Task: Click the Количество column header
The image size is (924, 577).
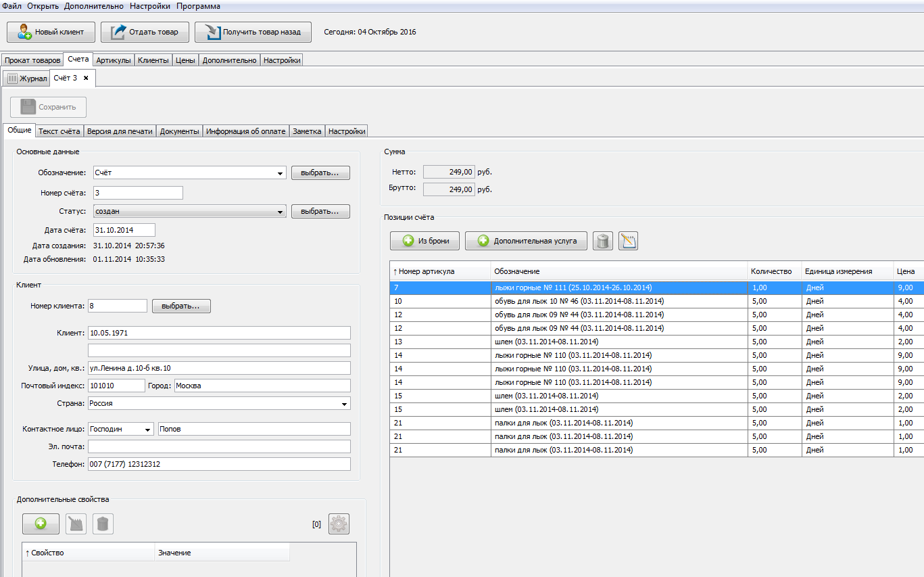Action: click(775, 271)
